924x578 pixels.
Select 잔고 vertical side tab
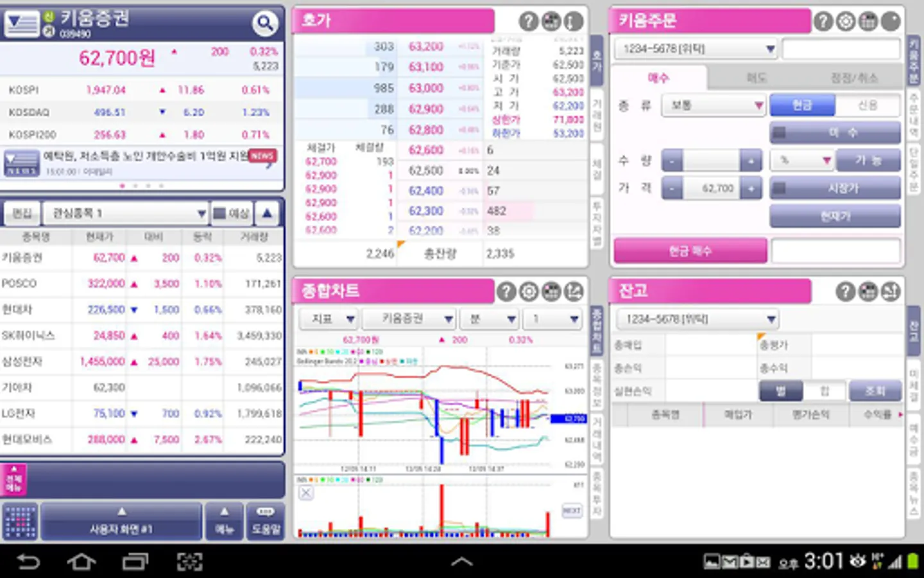tap(914, 331)
